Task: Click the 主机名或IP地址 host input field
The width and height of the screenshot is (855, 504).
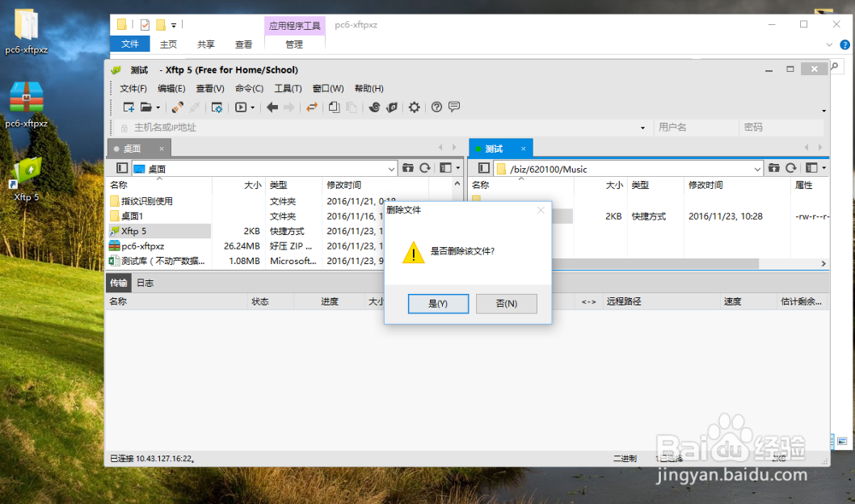Action: pos(376,127)
